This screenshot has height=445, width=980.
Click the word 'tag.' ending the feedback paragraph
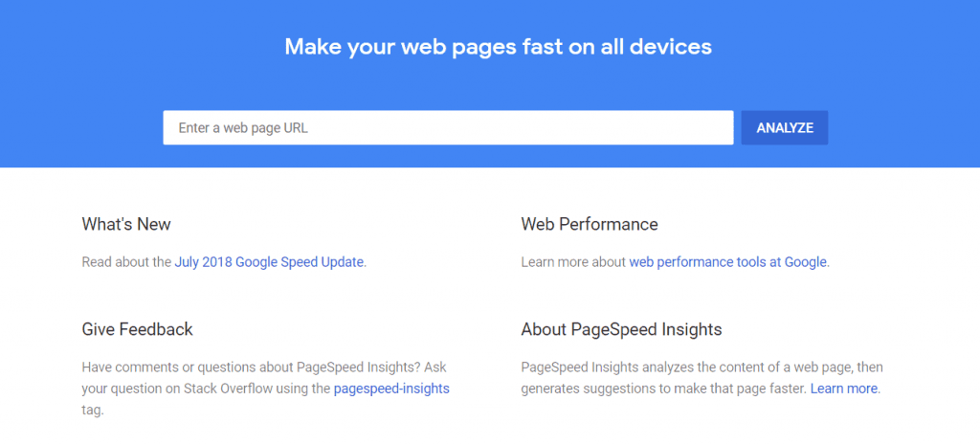(x=93, y=410)
